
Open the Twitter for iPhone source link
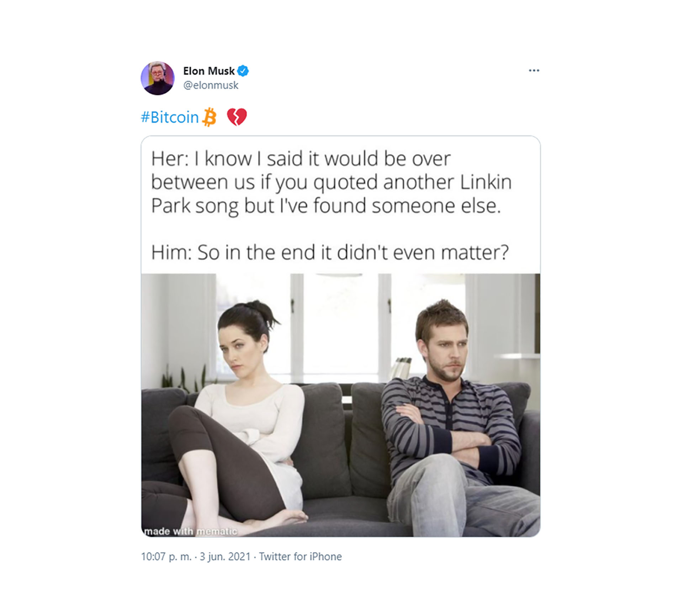pos(300,557)
